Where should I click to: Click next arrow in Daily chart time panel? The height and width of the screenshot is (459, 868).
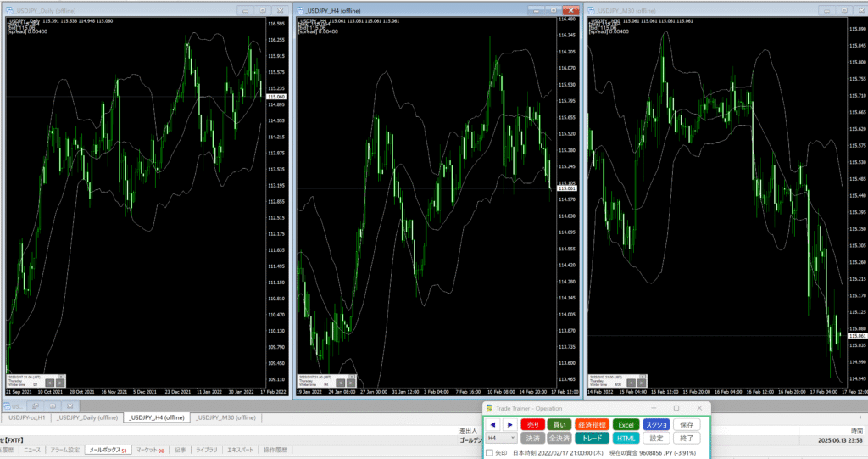click(60, 383)
